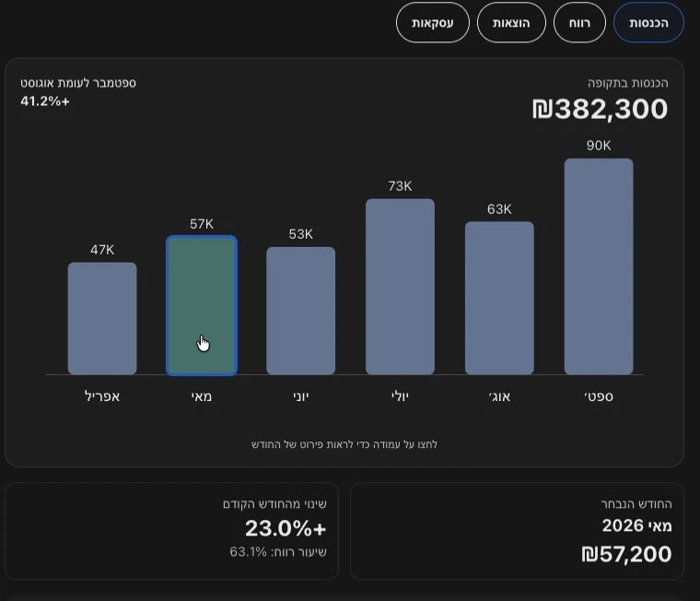Click the ספט׳ month label
The width and height of the screenshot is (700, 601).
(x=599, y=396)
